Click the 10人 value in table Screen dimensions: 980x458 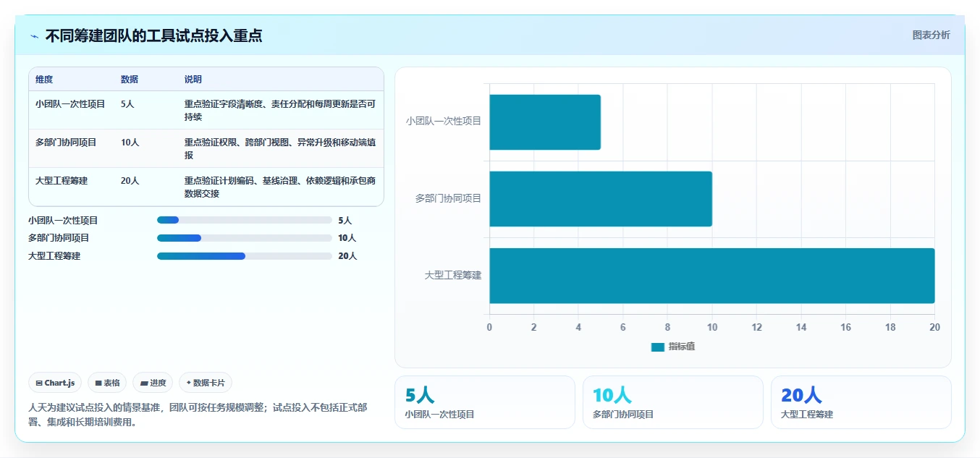coord(130,143)
